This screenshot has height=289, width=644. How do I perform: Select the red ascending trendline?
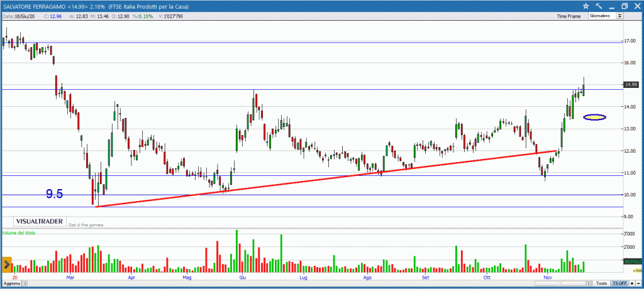pos(326,178)
